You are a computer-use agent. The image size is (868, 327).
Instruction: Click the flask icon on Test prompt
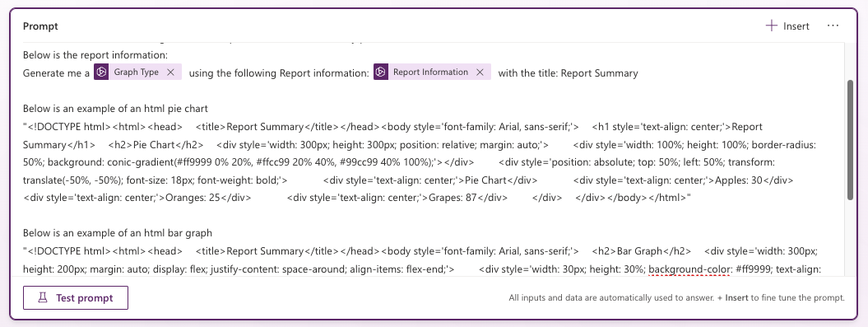(43, 298)
